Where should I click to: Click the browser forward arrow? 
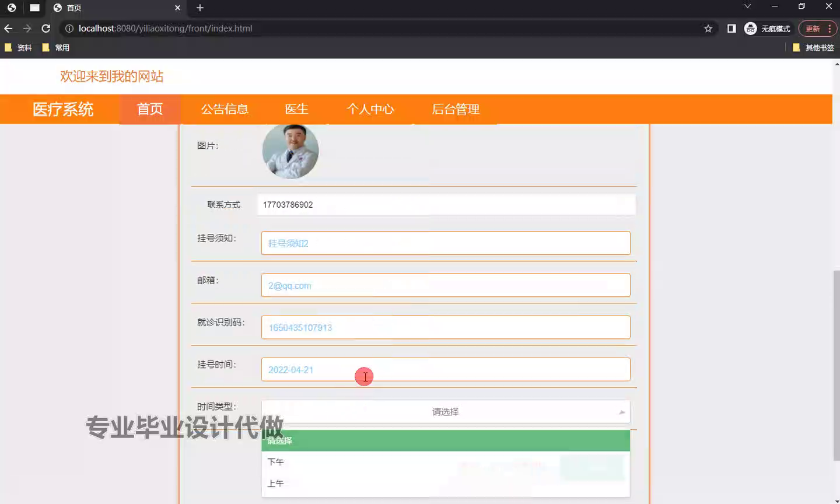[x=27, y=29]
